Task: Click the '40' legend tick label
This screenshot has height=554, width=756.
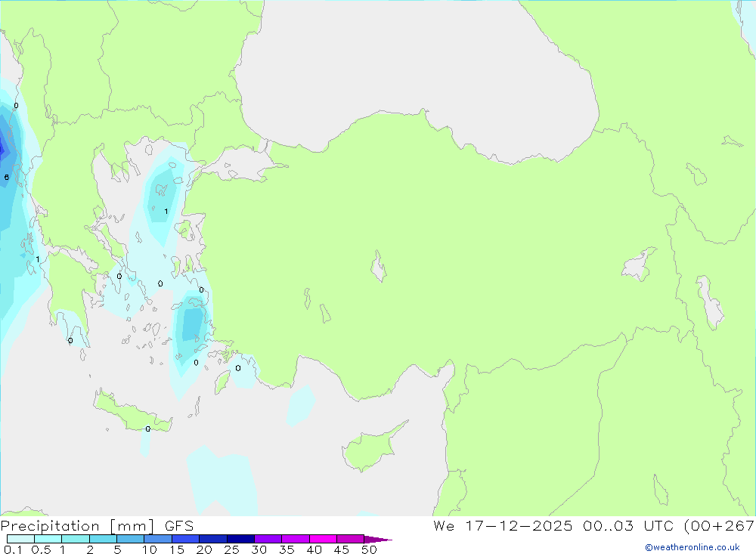Action: tap(314, 549)
